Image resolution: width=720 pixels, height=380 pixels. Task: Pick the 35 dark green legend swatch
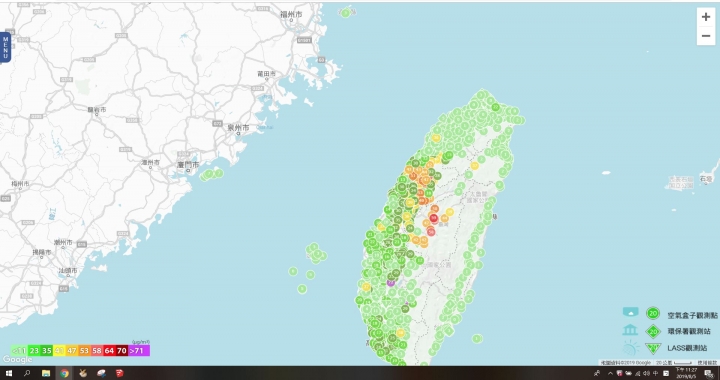click(47, 351)
